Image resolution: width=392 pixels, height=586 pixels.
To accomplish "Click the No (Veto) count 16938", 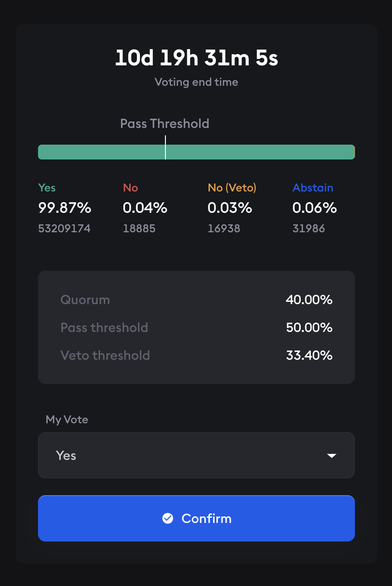I will pos(224,228).
